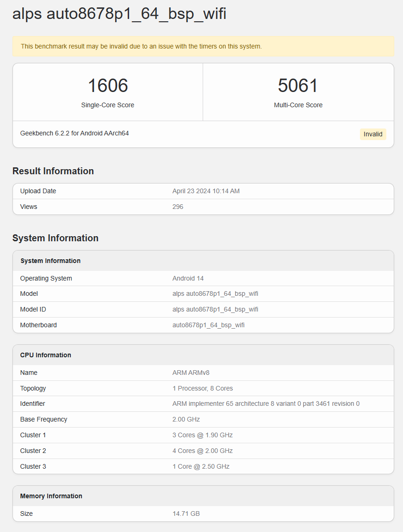403x532 pixels.
Task: Select the ARM implementer 65 identifier text
Action: point(266,404)
